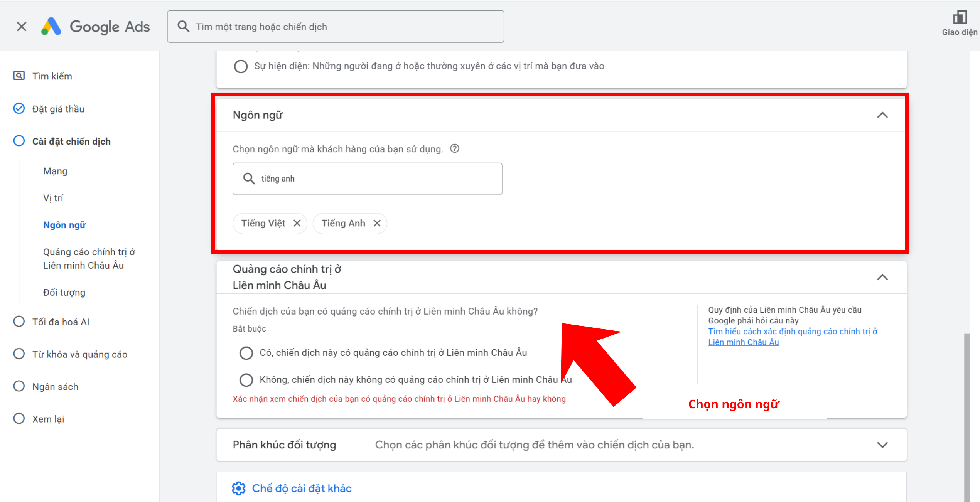Remove the Tiếng Anh language chip
The image size is (980, 502).
[x=377, y=223]
